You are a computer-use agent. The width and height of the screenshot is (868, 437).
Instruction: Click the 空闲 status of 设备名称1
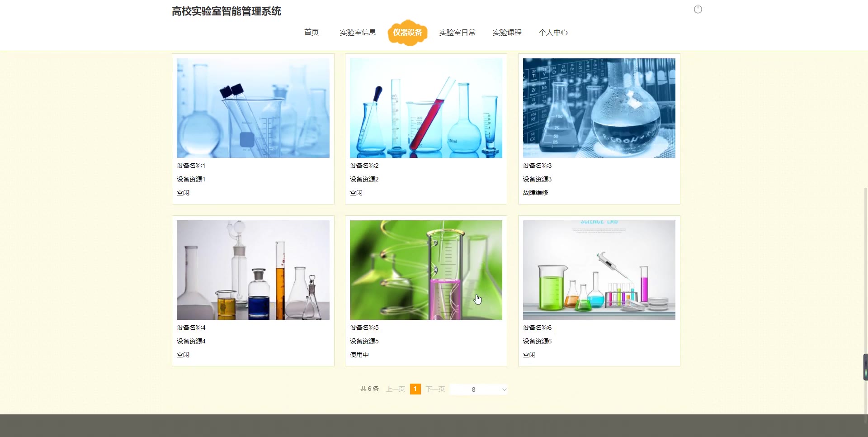click(183, 193)
